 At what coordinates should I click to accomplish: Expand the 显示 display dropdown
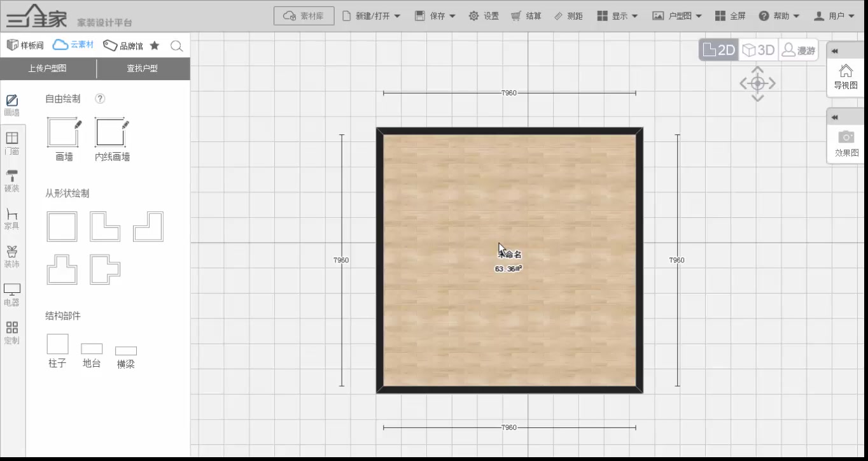[617, 16]
